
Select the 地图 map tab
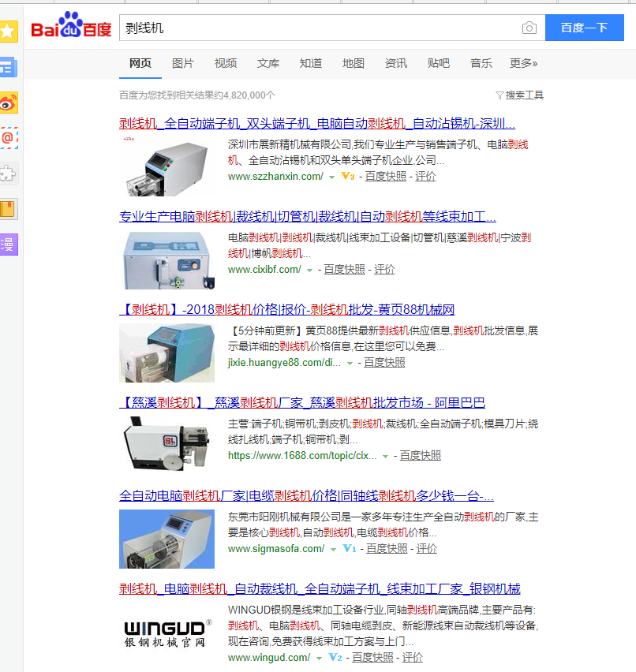[x=354, y=63]
